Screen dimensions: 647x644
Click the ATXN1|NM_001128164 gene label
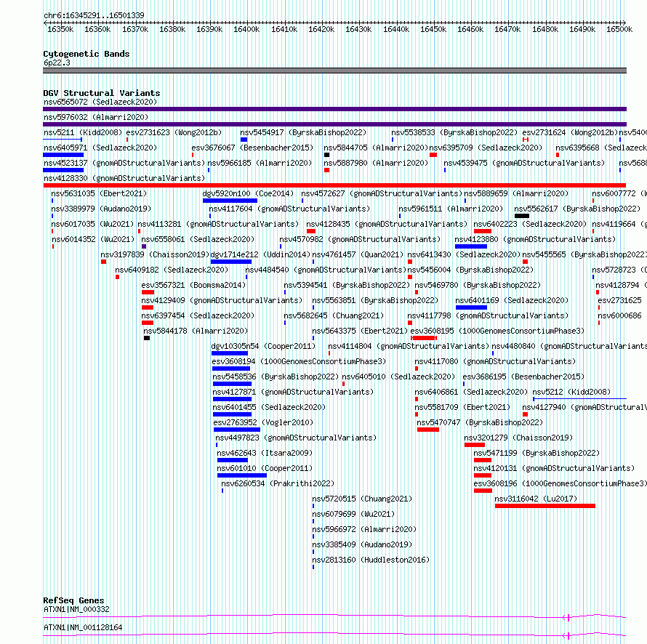click(83, 627)
